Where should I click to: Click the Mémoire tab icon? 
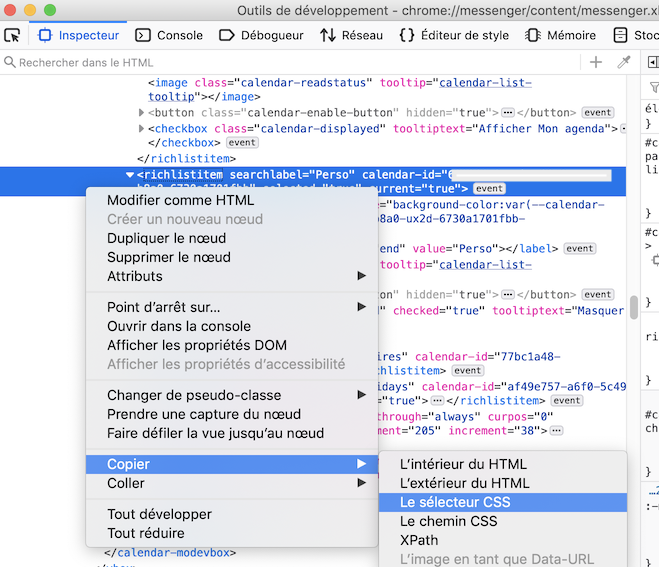532,35
